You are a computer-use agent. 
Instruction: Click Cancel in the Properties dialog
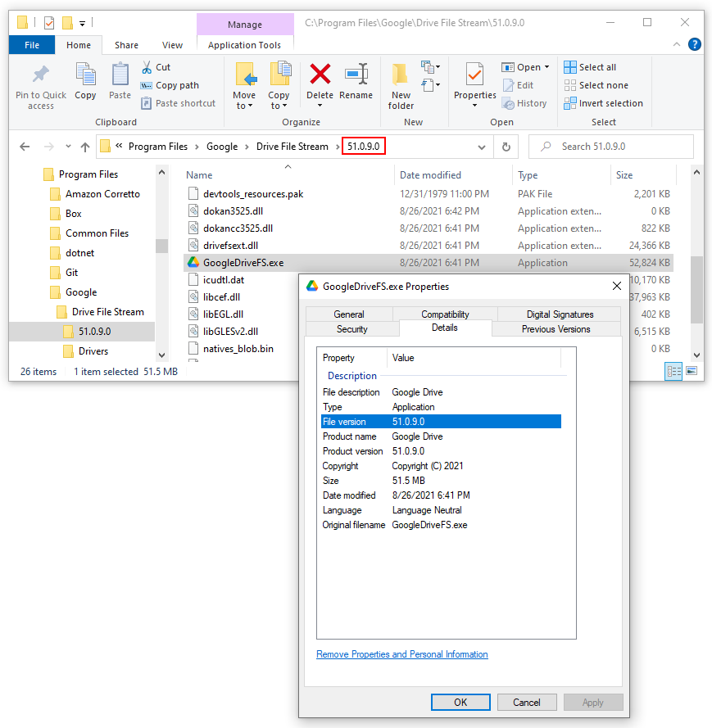(527, 702)
